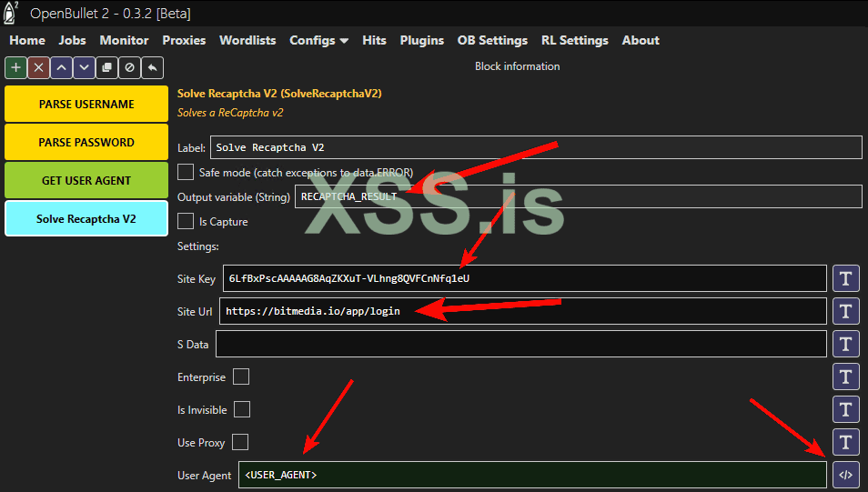Enable the Use Proxy checkbox
The width and height of the screenshot is (868, 492).
[239, 442]
